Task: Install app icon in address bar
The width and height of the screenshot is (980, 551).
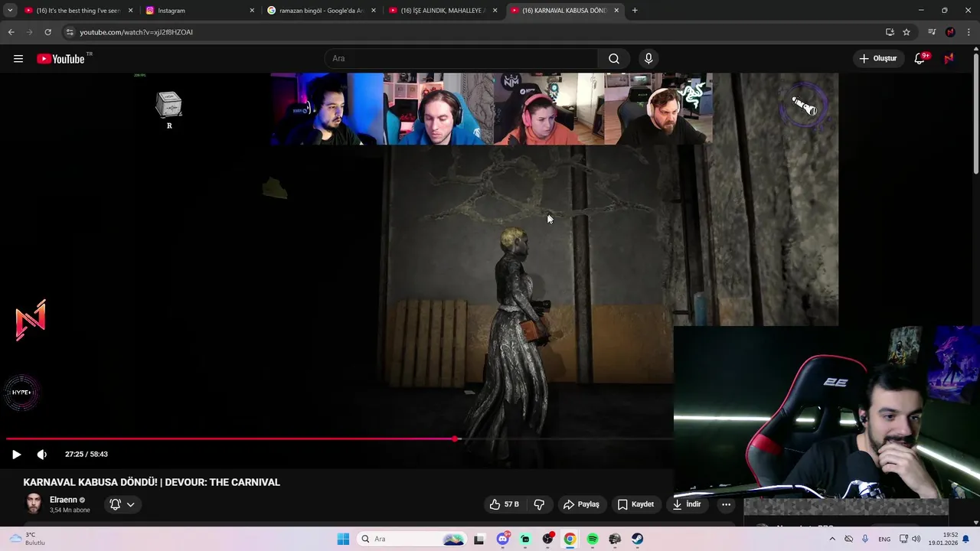Action: (890, 32)
